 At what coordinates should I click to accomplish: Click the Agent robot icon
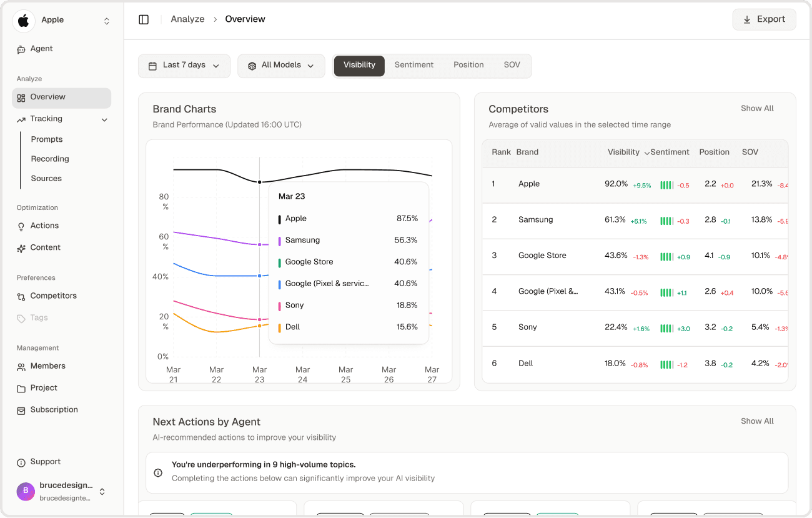coord(21,49)
